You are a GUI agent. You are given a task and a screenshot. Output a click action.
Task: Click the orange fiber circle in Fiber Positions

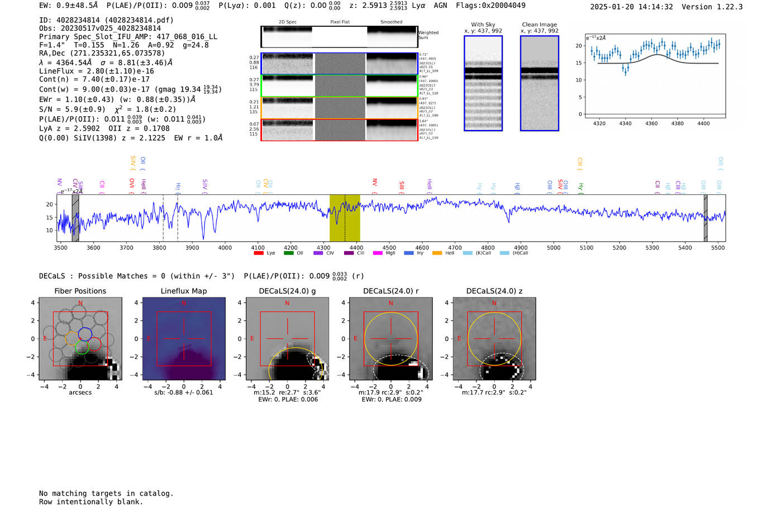(73, 338)
